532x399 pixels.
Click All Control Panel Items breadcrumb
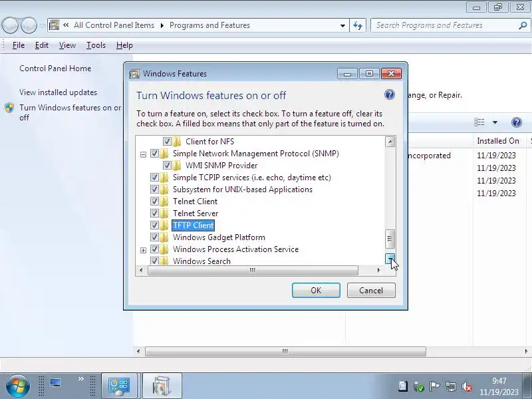click(x=114, y=25)
